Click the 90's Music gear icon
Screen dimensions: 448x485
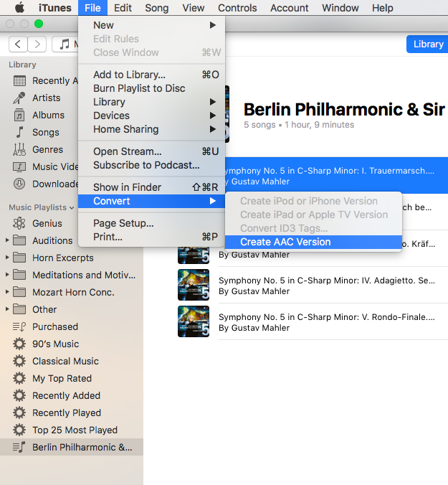click(19, 344)
